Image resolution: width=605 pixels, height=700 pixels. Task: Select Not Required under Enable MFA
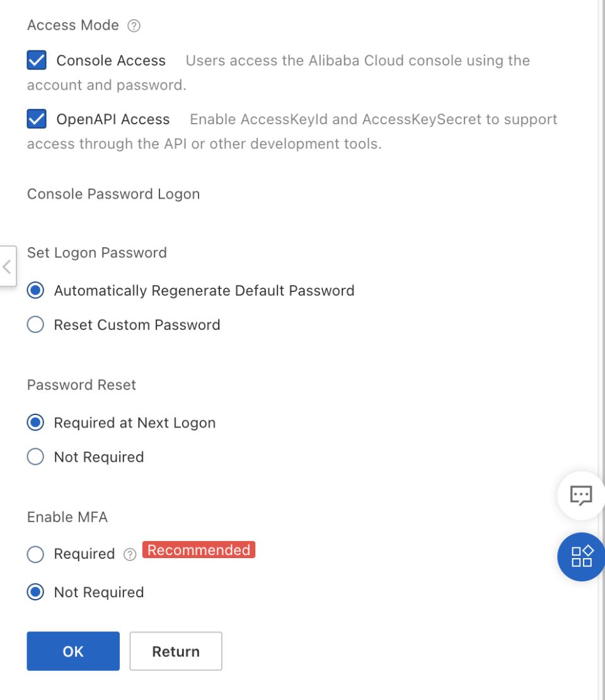(35, 592)
